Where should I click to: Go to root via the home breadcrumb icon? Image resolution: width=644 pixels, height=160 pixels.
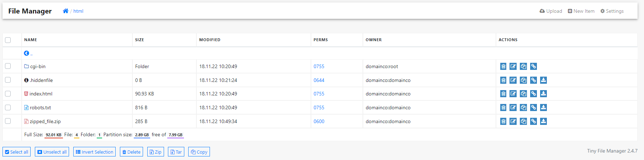coord(65,11)
